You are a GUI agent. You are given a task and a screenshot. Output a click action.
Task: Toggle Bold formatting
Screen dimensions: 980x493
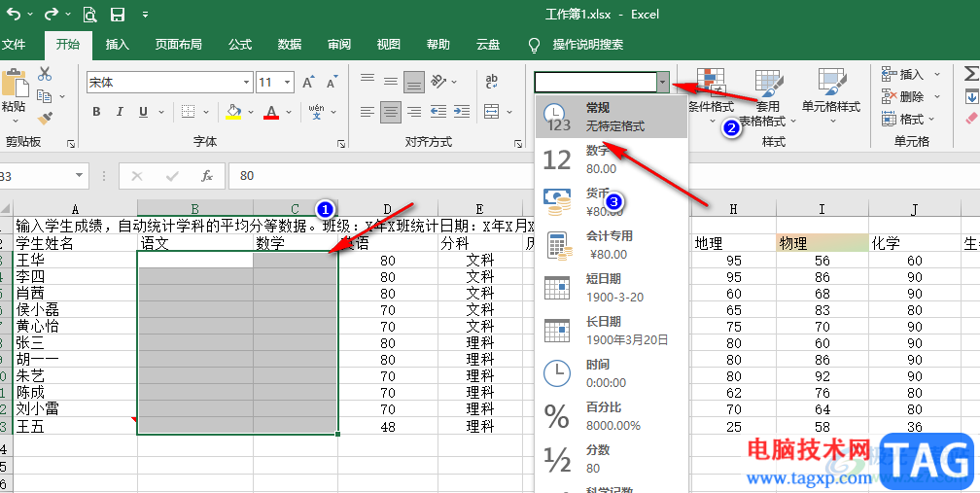tap(96, 112)
